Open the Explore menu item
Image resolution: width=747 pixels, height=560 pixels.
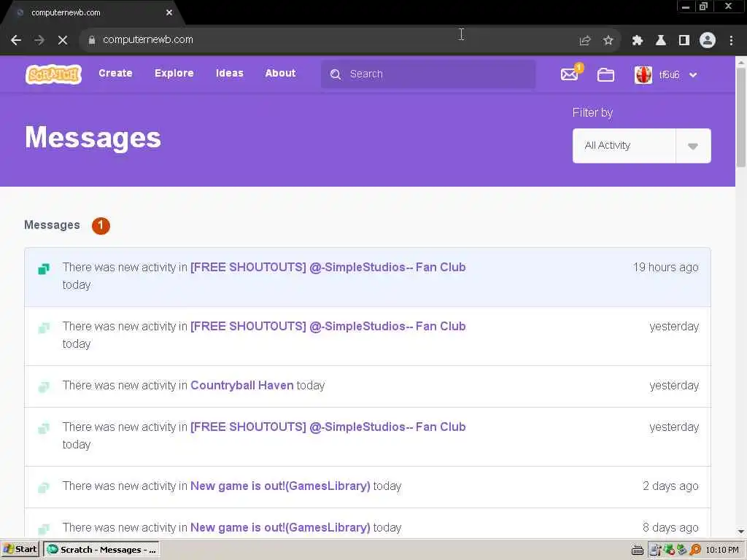pyautogui.click(x=174, y=74)
